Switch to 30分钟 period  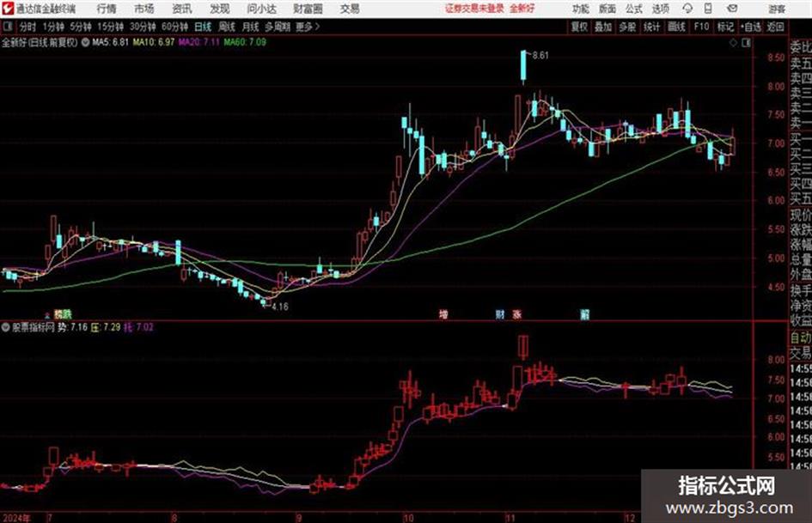(x=143, y=27)
